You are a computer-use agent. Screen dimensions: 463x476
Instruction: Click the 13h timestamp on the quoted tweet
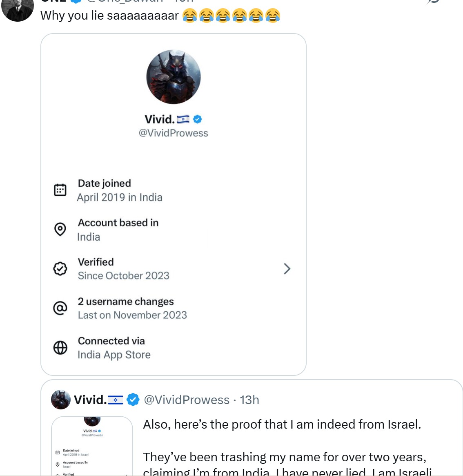pos(249,400)
